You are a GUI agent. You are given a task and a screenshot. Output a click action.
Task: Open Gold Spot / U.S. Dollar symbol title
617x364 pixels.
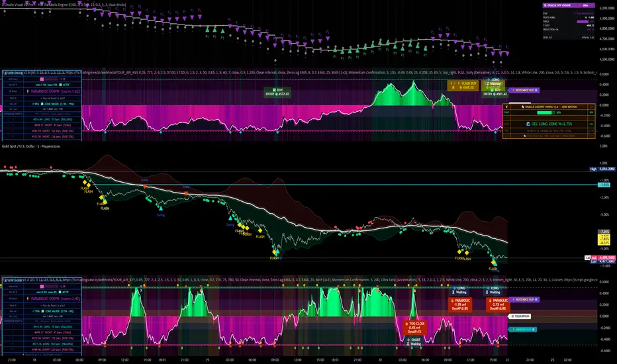point(30,146)
